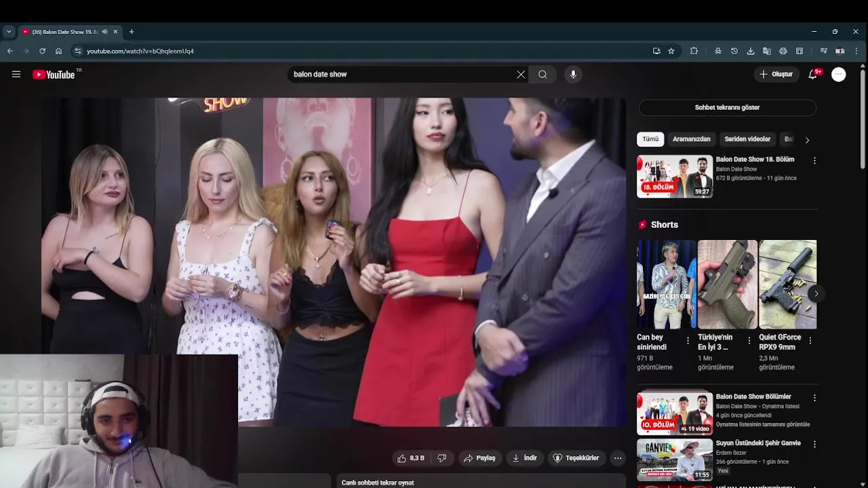Open the Can bey sinirlendi short

(667, 284)
